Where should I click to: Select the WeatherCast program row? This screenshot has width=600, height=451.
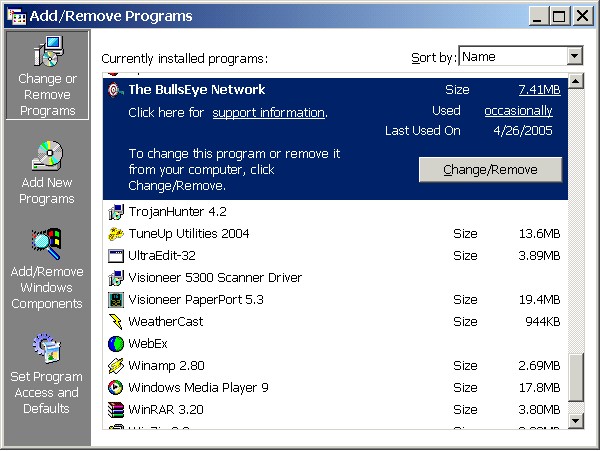[335, 322]
